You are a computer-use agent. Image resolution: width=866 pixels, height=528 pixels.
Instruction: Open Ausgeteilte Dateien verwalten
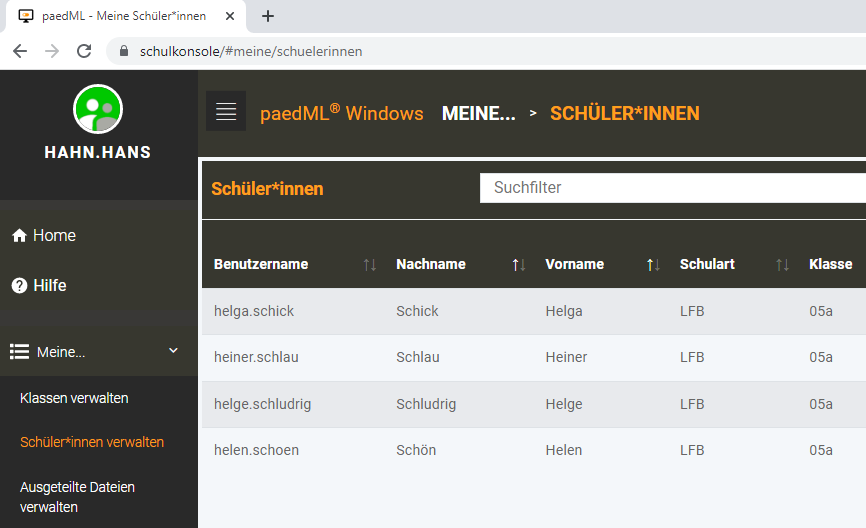[77, 497]
